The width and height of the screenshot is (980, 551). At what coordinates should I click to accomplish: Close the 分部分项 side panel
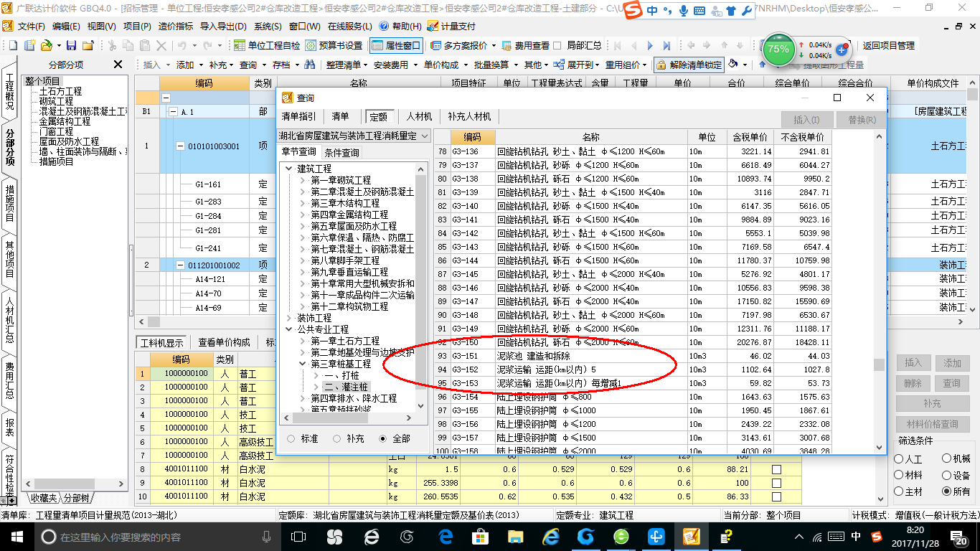pos(118,65)
